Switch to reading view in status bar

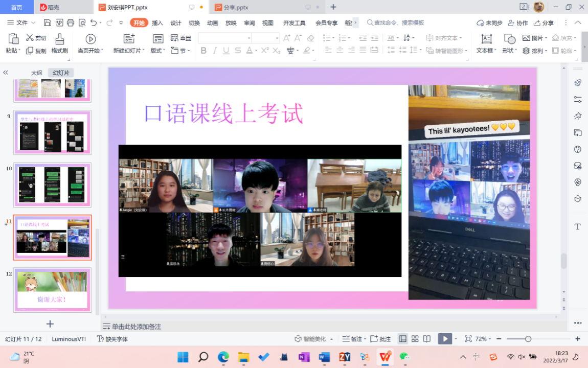[x=427, y=339]
